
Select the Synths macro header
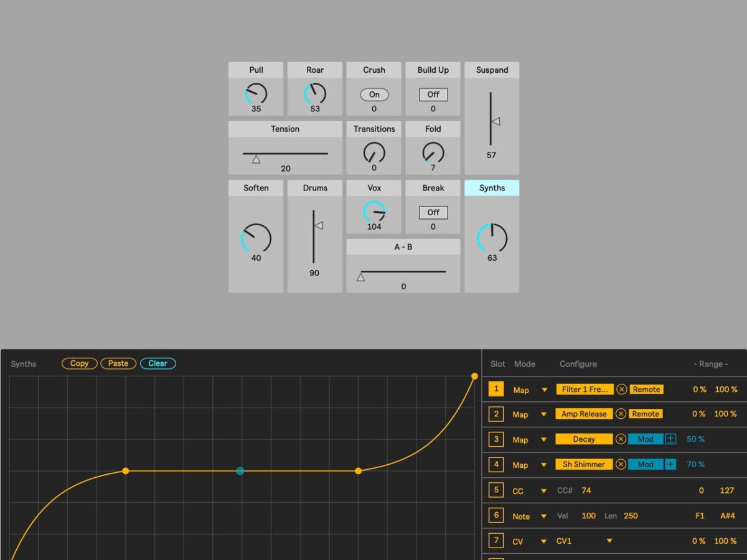[x=492, y=188]
